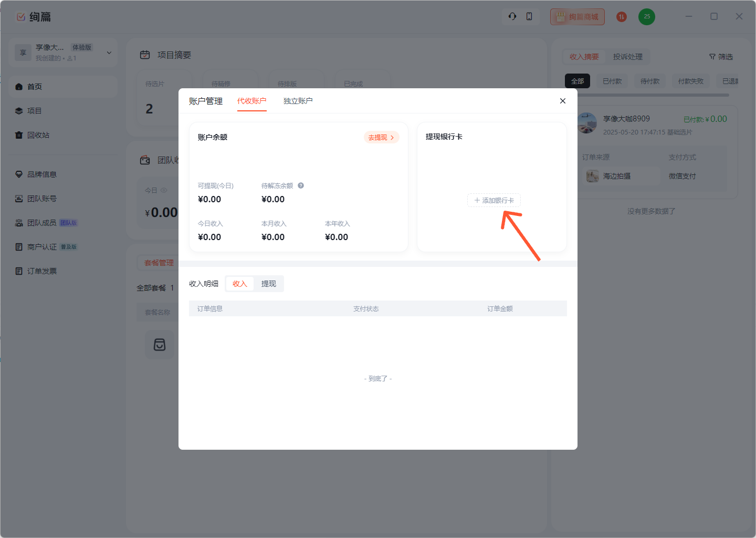Click the package bag icon thumbnail
This screenshot has height=538, width=756.
point(160,345)
